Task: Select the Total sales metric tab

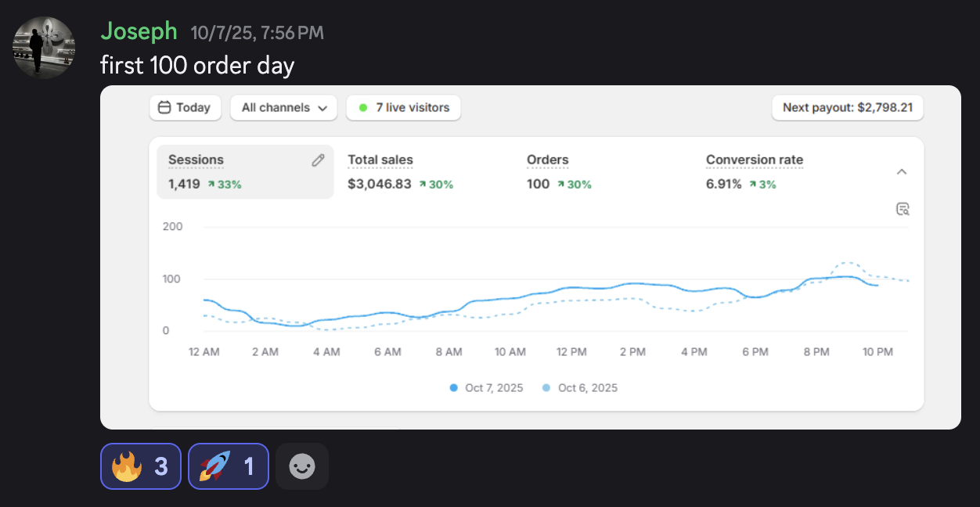Action: (x=401, y=171)
